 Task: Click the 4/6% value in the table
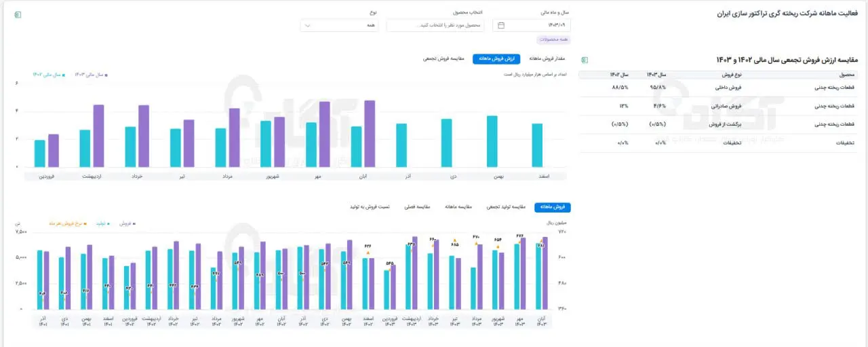click(660, 106)
